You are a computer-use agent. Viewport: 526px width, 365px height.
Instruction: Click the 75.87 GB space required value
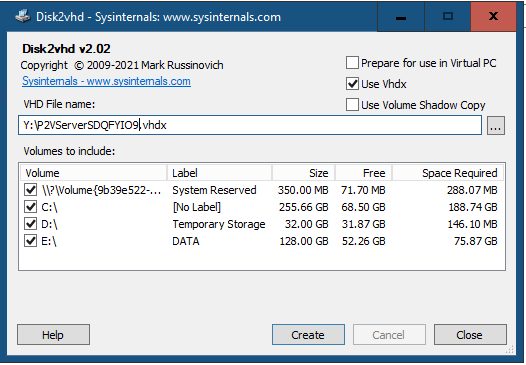(476, 241)
